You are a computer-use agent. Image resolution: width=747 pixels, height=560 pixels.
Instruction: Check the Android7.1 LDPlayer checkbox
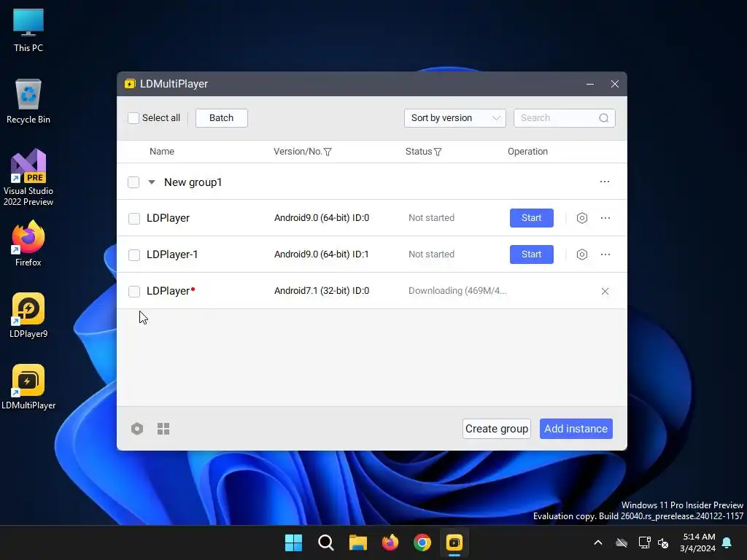(134, 292)
